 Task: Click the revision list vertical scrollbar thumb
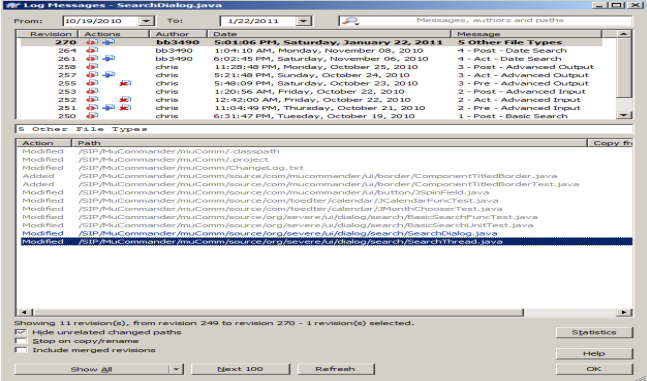pyautogui.click(x=623, y=68)
